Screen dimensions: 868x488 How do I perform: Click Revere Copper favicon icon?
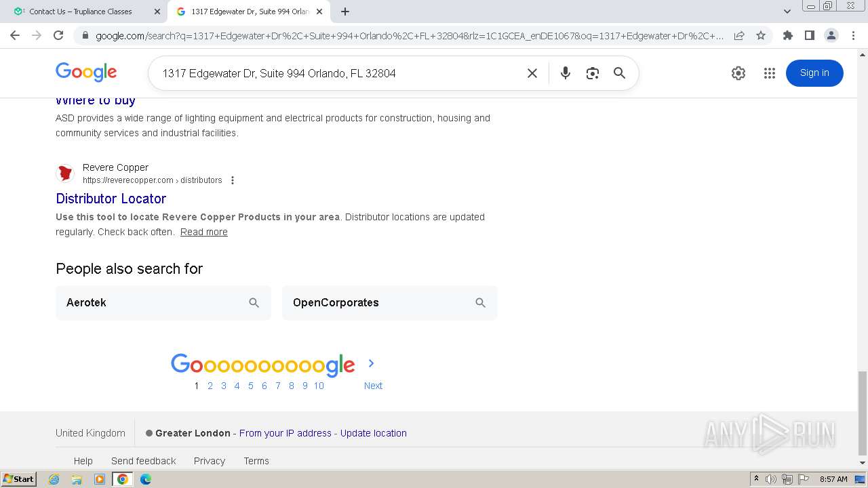[x=65, y=174]
